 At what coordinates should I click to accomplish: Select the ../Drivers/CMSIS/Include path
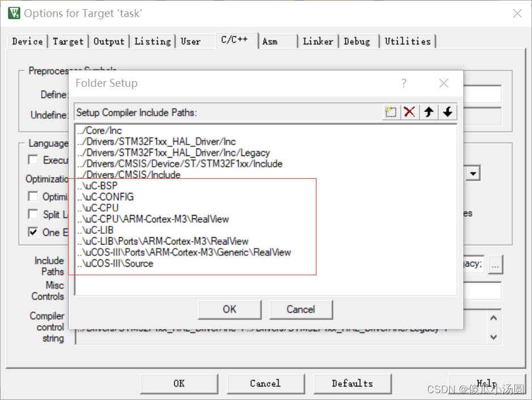pyautogui.click(x=129, y=175)
